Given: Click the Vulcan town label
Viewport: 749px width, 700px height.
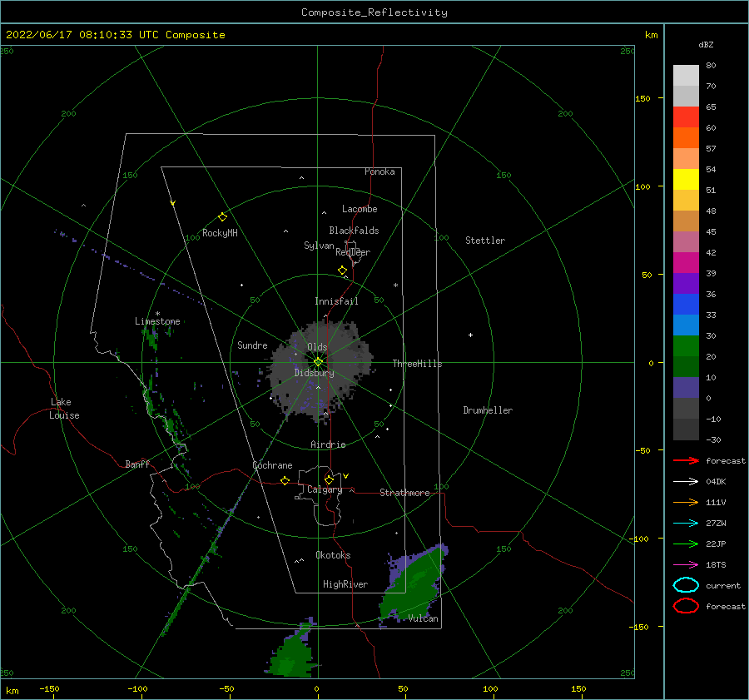Looking at the screenshot, I should click(423, 618).
